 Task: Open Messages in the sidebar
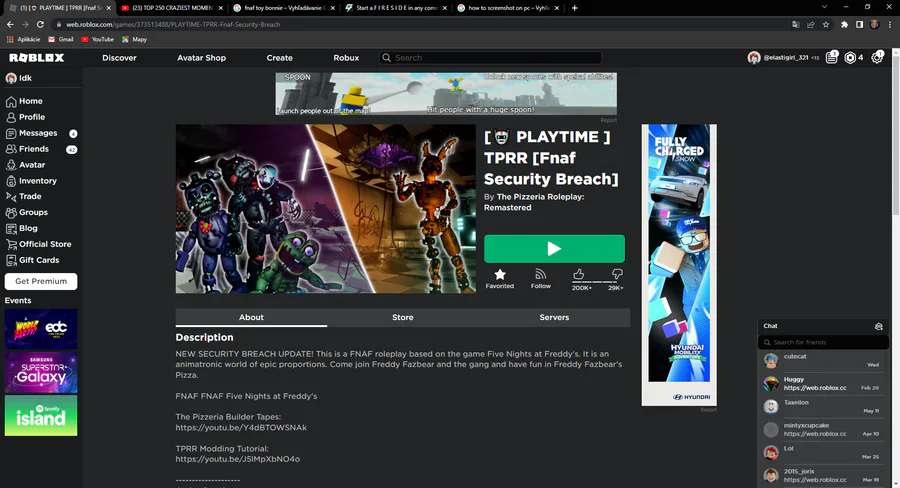pyautogui.click(x=32, y=133)
